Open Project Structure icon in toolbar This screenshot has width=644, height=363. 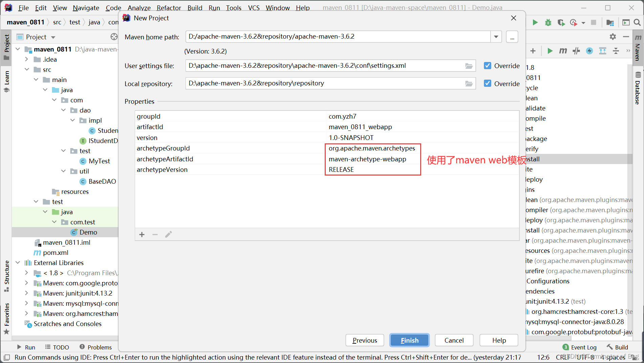click(x=610, y=22)
